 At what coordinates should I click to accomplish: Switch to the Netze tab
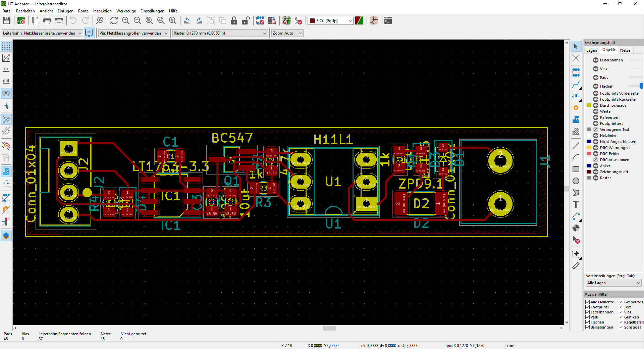(625, 50)
